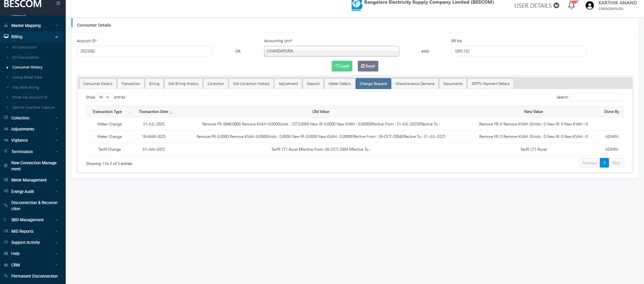Toggle the hamburger menu icon
This screenshot has height=284, width=644.
(58, 3)
